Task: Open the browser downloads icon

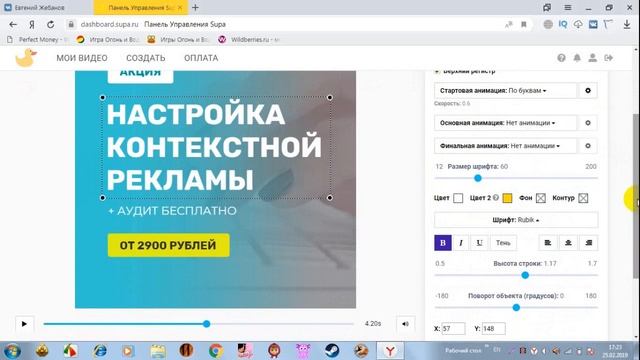Action: point(627,24)
